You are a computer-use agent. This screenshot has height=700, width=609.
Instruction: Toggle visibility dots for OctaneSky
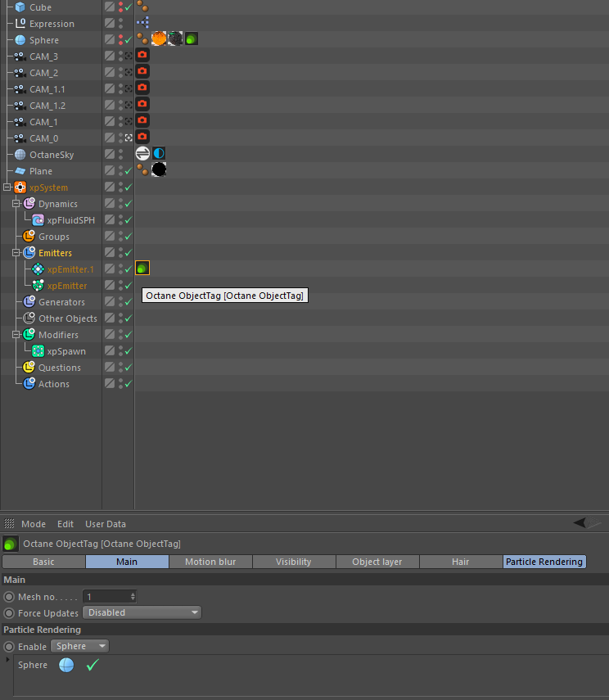coord(120,155)
